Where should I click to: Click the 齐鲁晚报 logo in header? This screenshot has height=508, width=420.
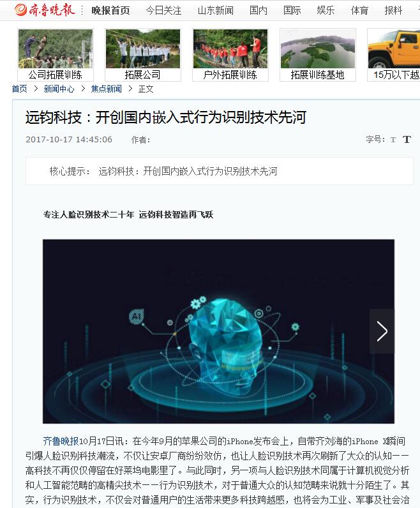pos(45,10)
